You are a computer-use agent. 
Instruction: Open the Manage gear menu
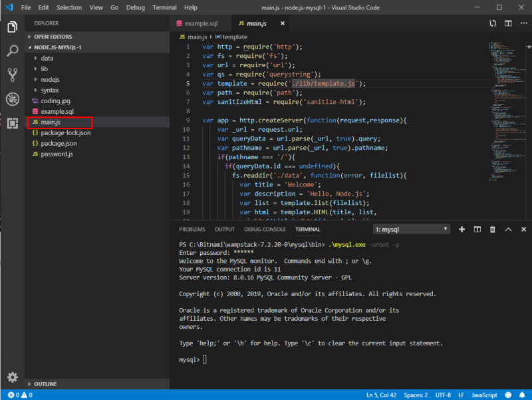(12, 377)
